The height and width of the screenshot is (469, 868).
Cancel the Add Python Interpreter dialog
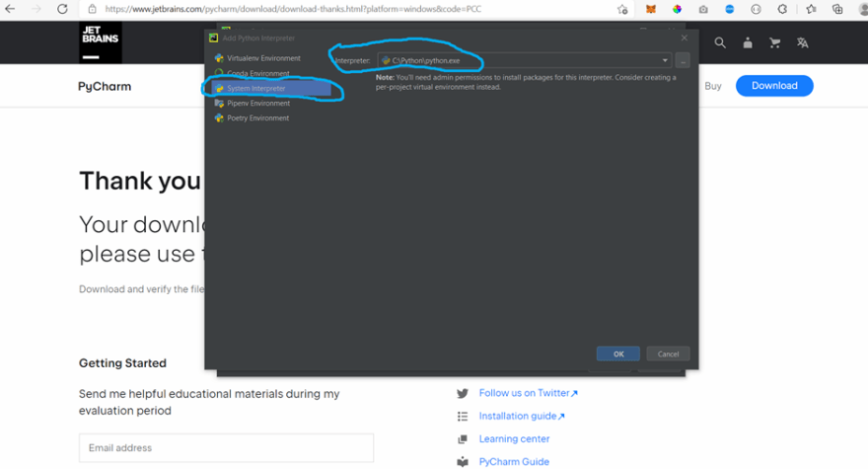tap(668, 353)
